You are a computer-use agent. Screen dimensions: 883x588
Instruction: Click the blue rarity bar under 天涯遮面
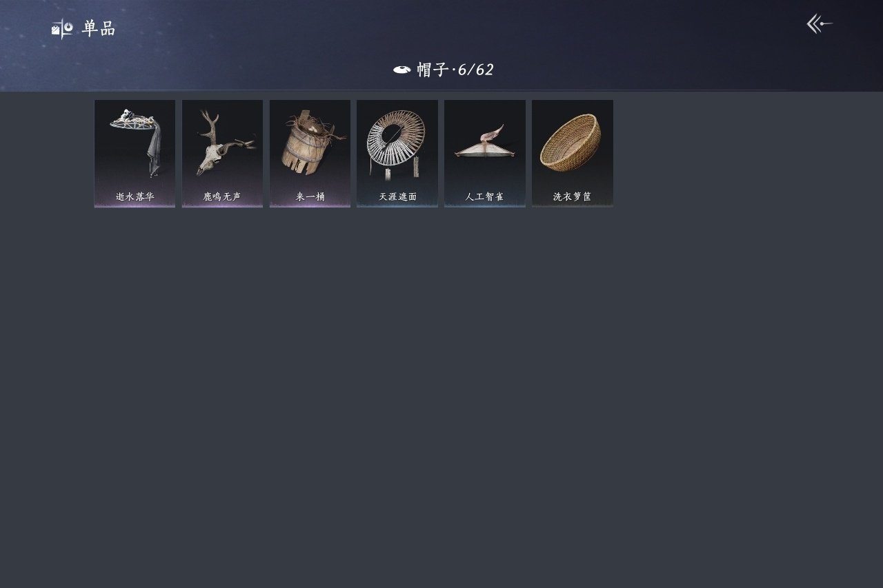[397, 205]
